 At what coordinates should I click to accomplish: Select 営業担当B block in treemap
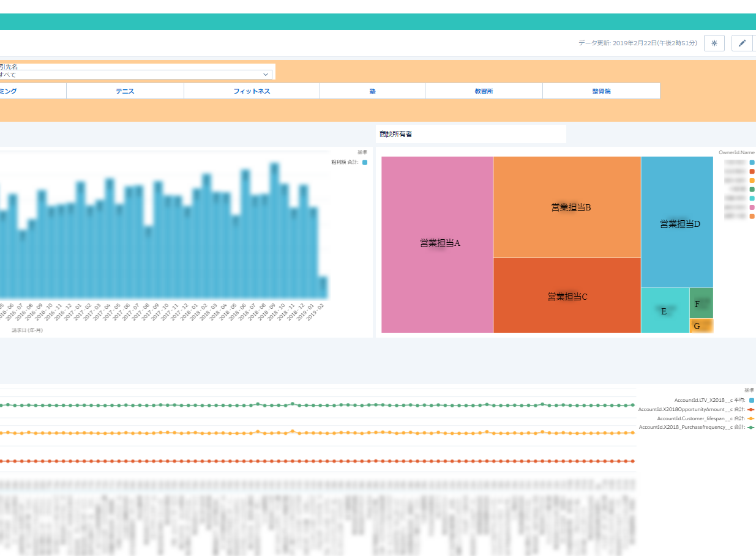pyautogui.click(x=567, y=207)
